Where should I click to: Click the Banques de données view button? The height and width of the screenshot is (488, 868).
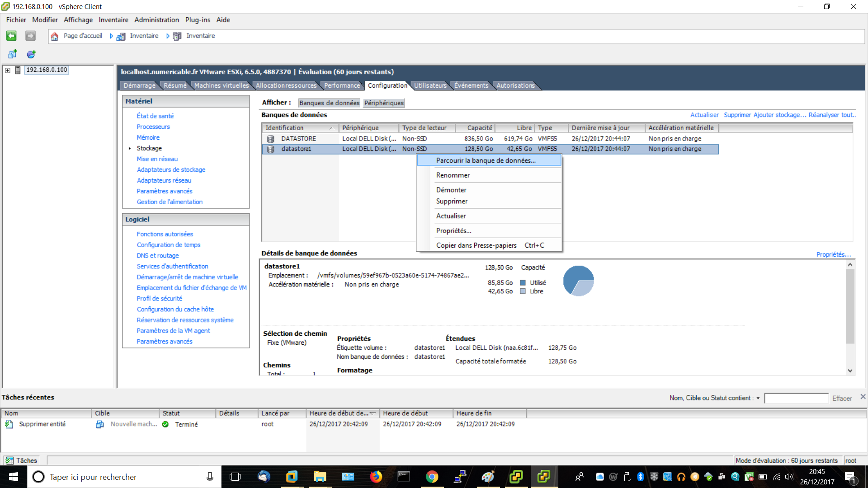pos(329,103)
